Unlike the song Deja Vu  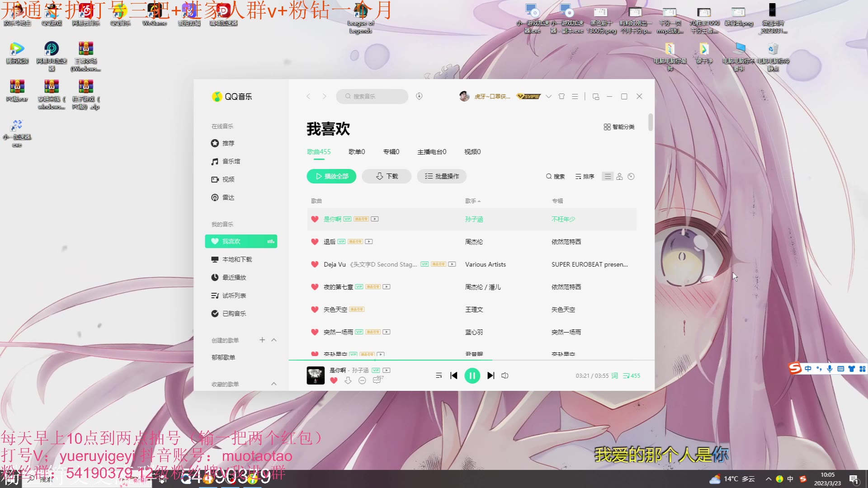(x=315, y=264)
